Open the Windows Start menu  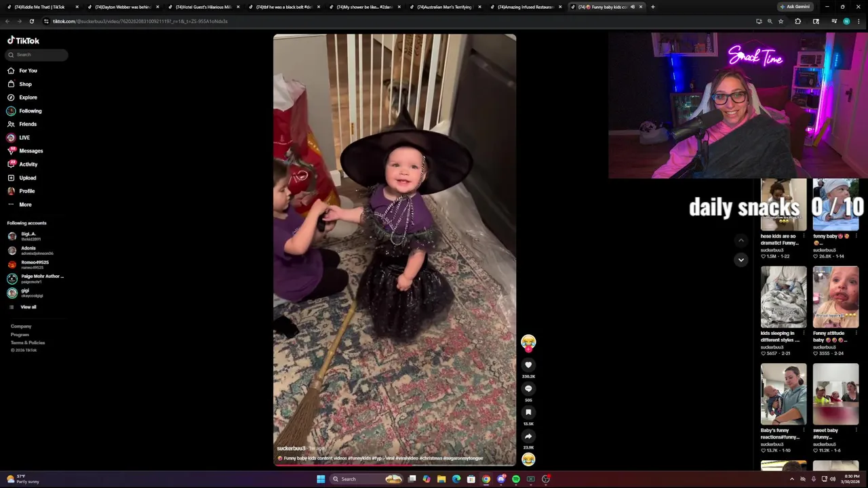321,479
